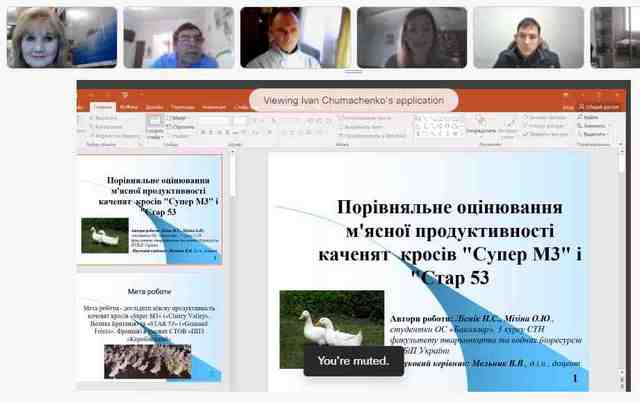
Task: Click the Reset (Скинути) slide command
Action: click(180, 127)
